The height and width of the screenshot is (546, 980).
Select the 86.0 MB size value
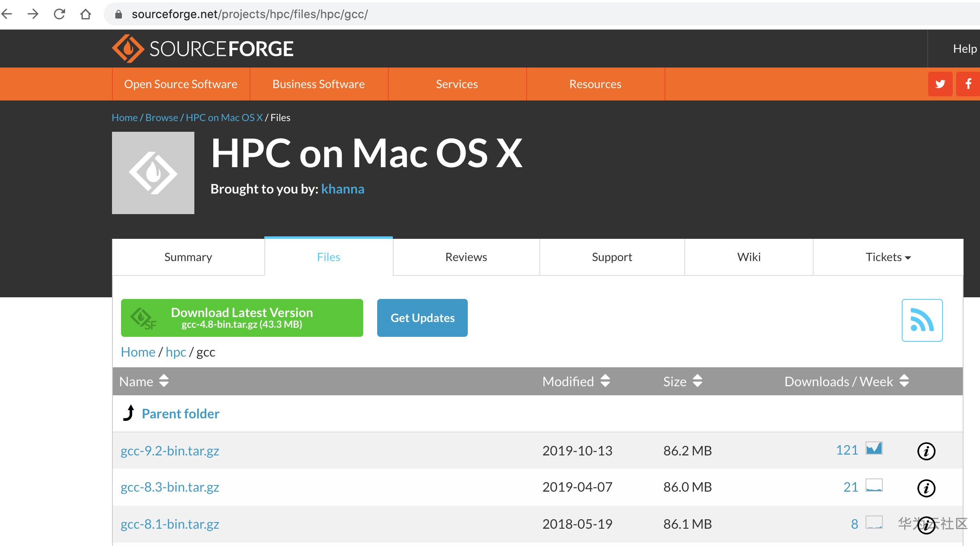tap(687, 487)
